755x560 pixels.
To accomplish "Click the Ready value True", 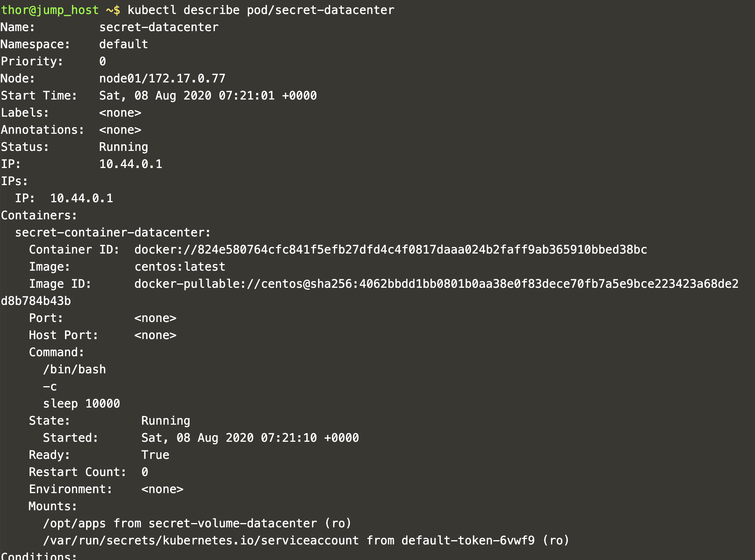I will 155,455.
